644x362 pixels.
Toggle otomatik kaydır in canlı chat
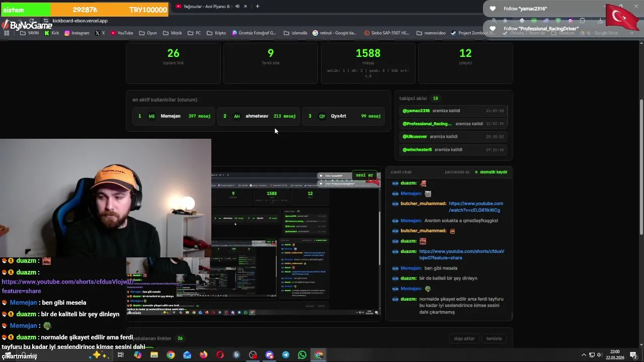[x=491, y=172]
